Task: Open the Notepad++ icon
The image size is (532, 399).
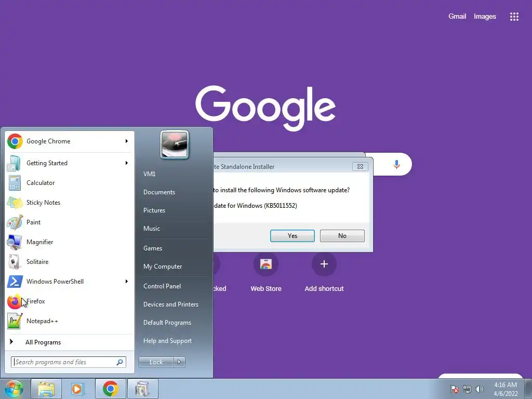Action: (x=15, y=321)
